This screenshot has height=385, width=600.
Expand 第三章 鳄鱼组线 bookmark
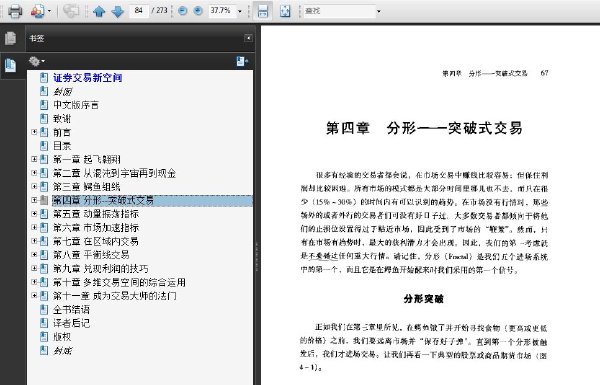click(34, 186)
